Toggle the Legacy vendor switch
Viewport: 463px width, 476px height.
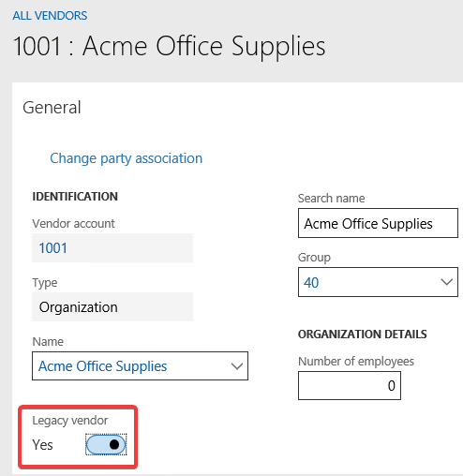(x=106, y=444)
